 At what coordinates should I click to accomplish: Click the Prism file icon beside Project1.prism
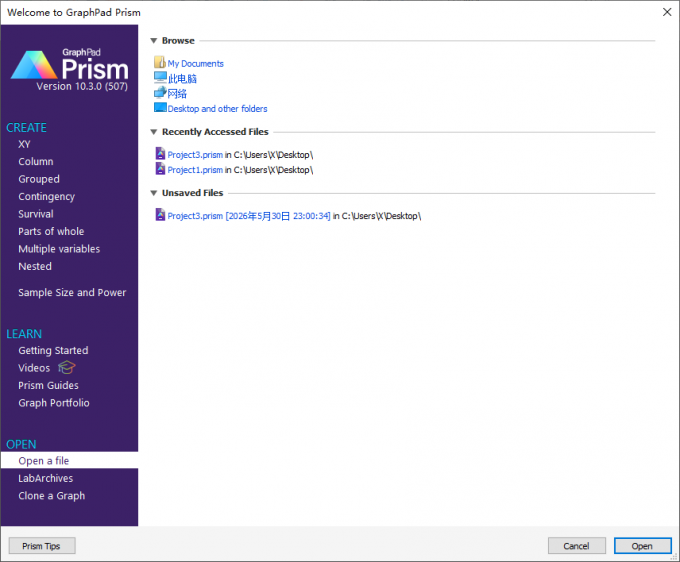(x=160, y=169)
